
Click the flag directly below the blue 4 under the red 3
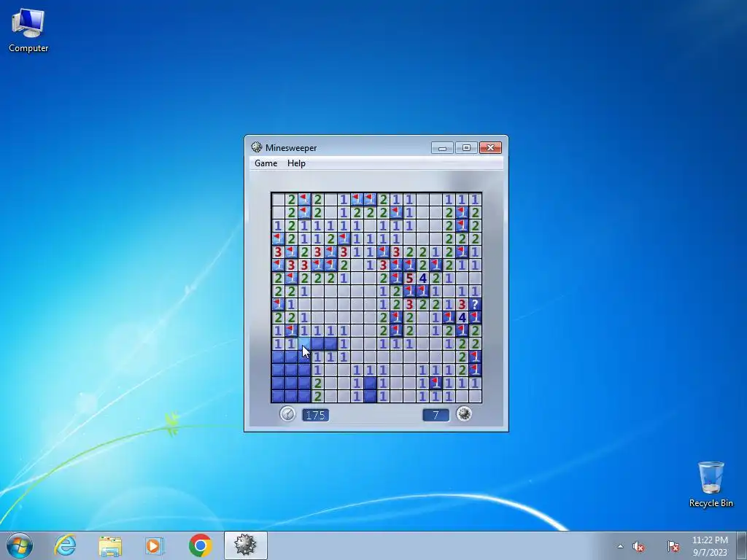(462, 330)
